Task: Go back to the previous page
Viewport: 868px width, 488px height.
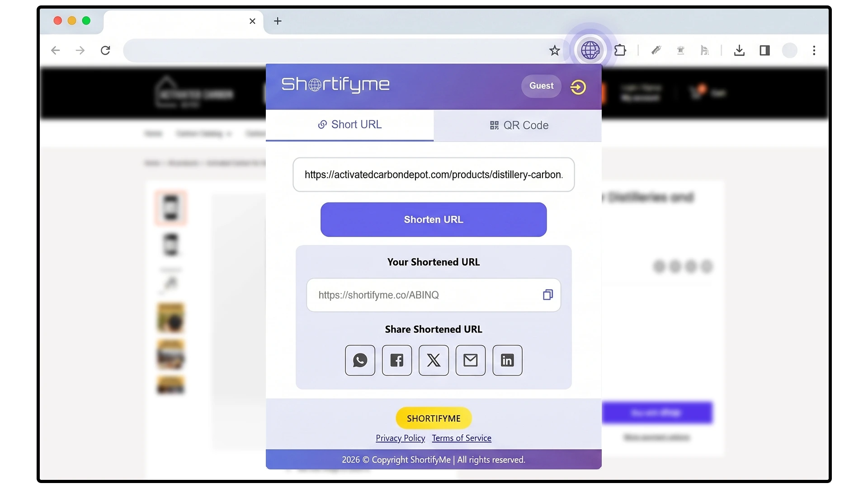Action: (x=56, y=50)
